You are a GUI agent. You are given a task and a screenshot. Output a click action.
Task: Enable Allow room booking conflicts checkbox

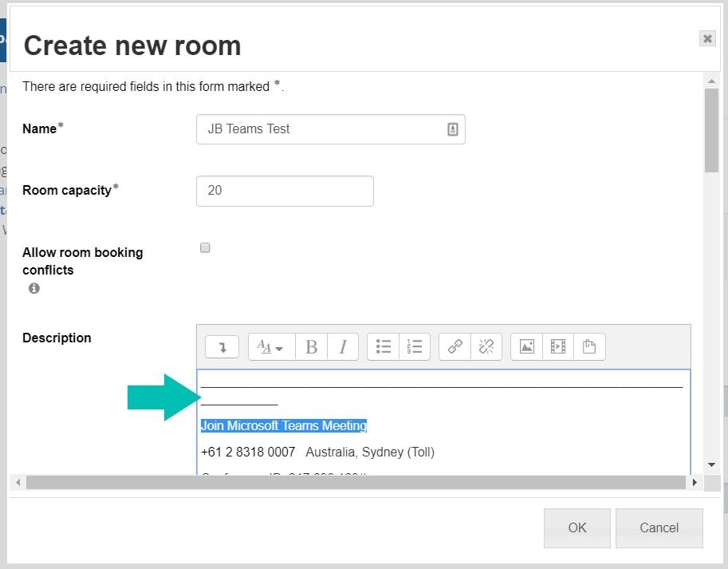[x=205, y=248]
